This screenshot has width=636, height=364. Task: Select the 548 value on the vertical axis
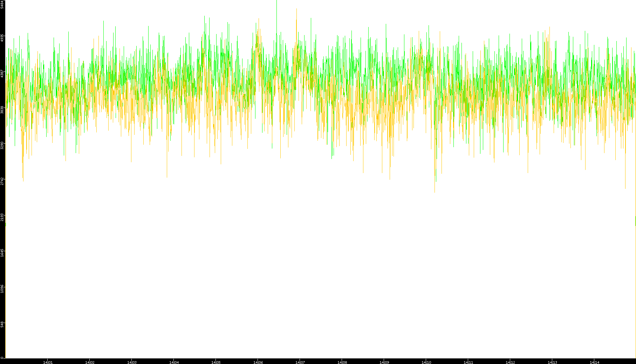coord(2,324)
